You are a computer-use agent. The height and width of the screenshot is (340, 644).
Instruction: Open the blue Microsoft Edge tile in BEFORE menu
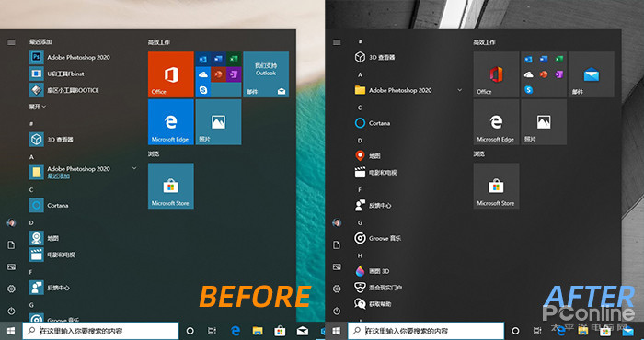coord(171,122)
